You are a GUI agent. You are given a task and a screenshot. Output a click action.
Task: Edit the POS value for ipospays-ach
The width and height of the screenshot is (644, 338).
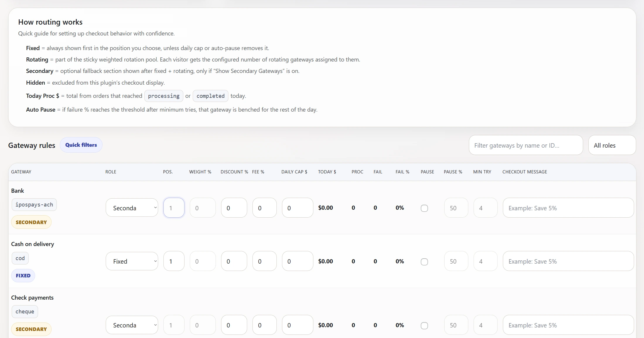click(x=174, y=208)
